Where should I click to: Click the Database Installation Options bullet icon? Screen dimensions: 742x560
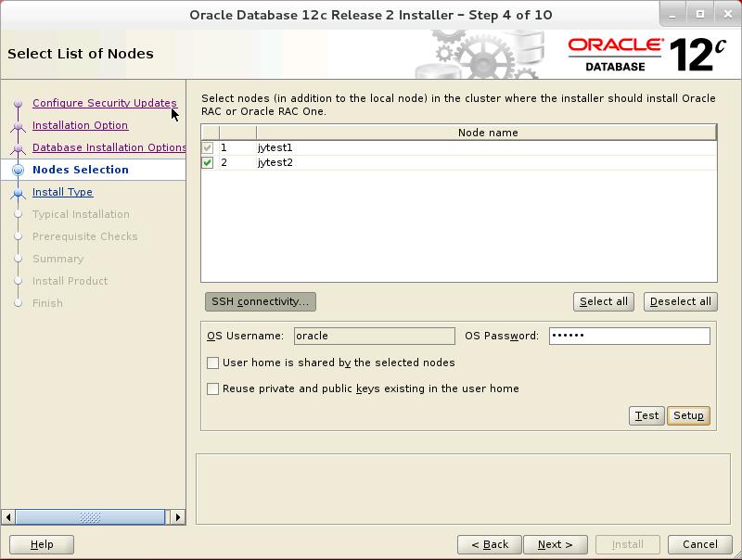pos(18,148)
